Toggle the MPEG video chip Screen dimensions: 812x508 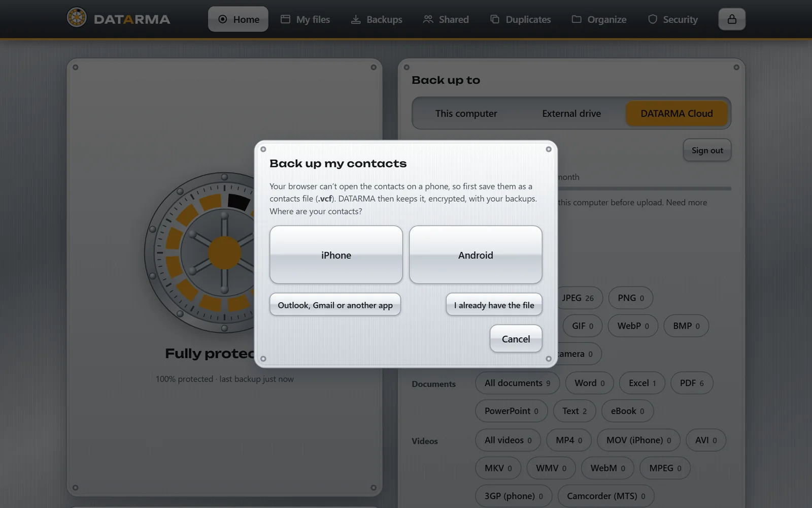point(665,468)
